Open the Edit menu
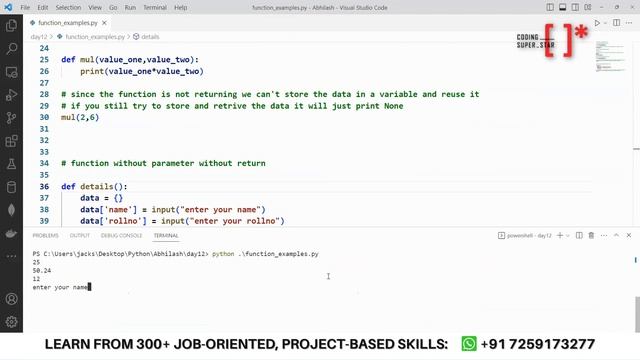The width and height of the screenshot is (640, 360). point(42,7)
